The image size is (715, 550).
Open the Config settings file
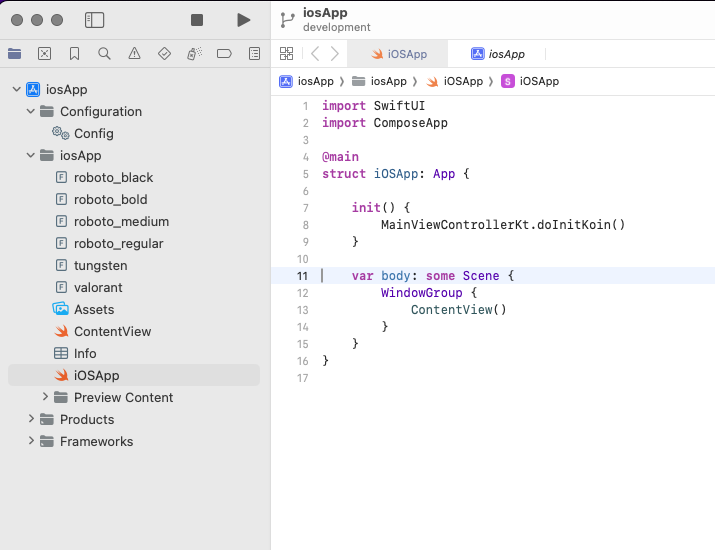(x=134, y=134)
